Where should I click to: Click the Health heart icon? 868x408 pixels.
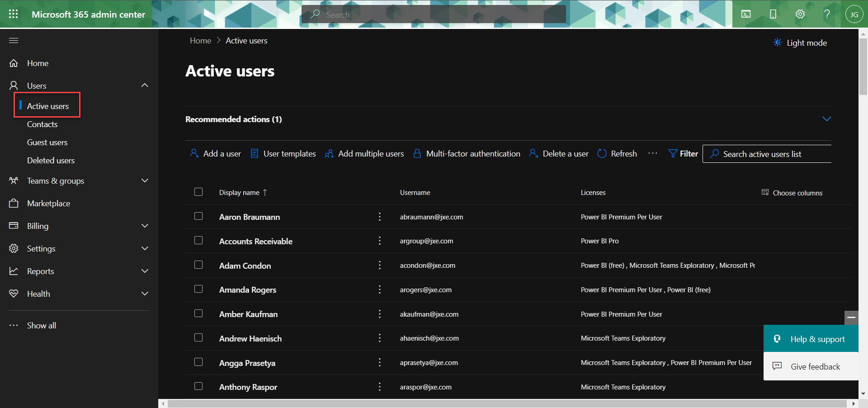(x=14, y=294)
